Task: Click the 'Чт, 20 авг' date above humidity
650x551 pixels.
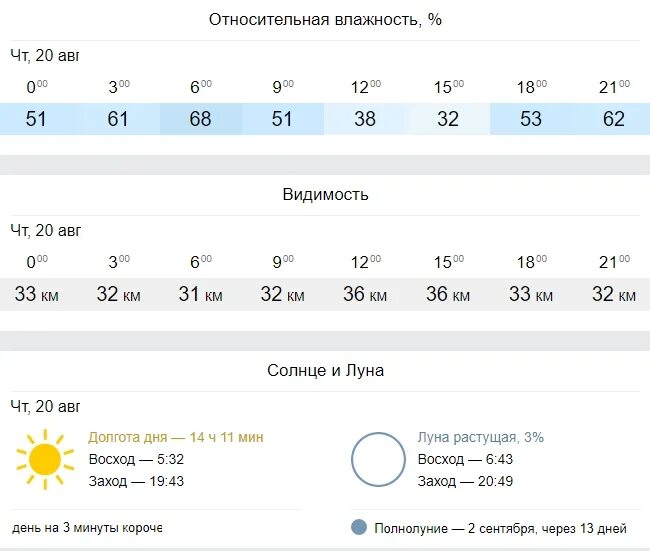Action: [45, 56]
